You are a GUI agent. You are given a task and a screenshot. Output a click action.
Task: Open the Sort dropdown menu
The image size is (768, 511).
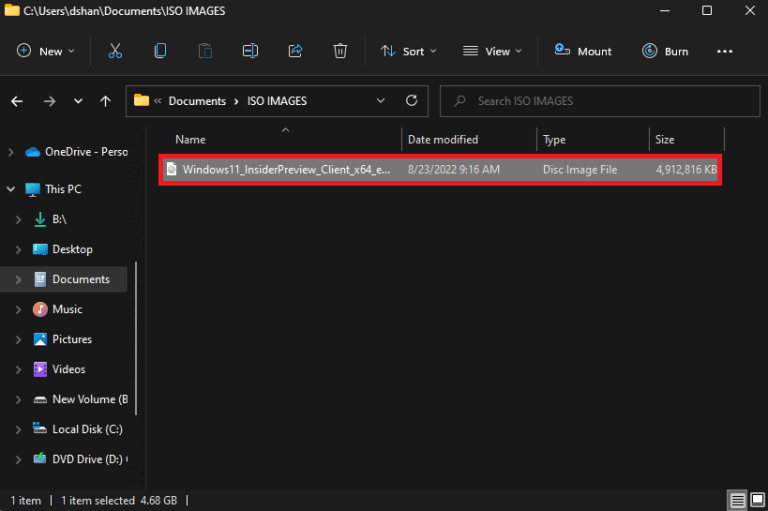(x=403, y=51)
